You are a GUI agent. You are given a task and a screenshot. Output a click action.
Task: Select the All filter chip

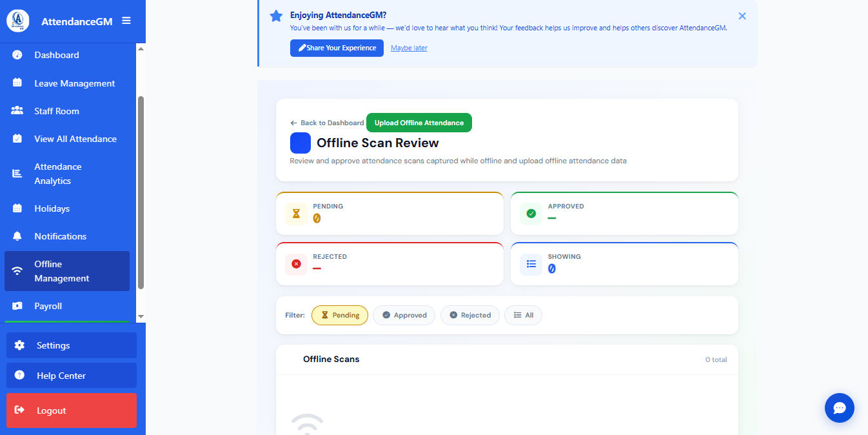(523, 315)
